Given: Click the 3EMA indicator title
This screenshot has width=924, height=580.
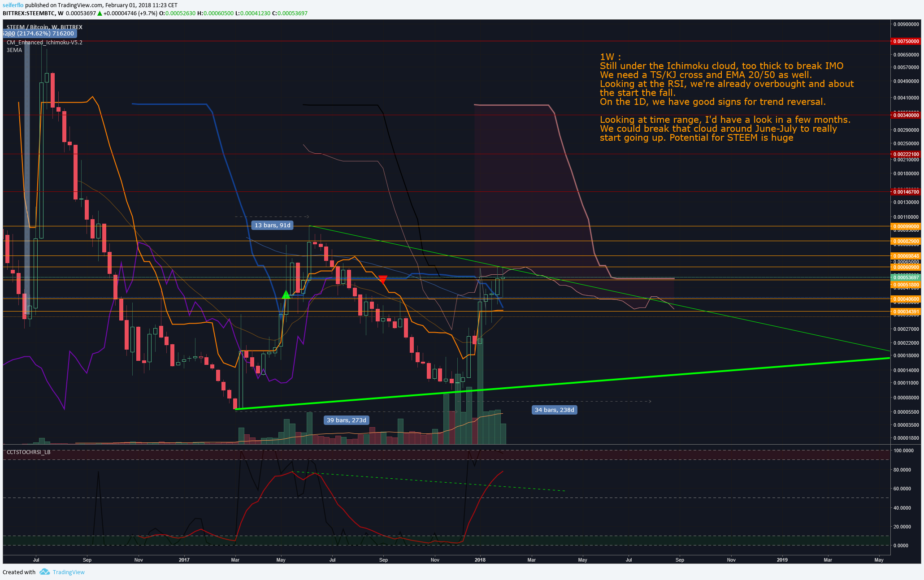Looking at the screenshot, I should tap(14, 50).
